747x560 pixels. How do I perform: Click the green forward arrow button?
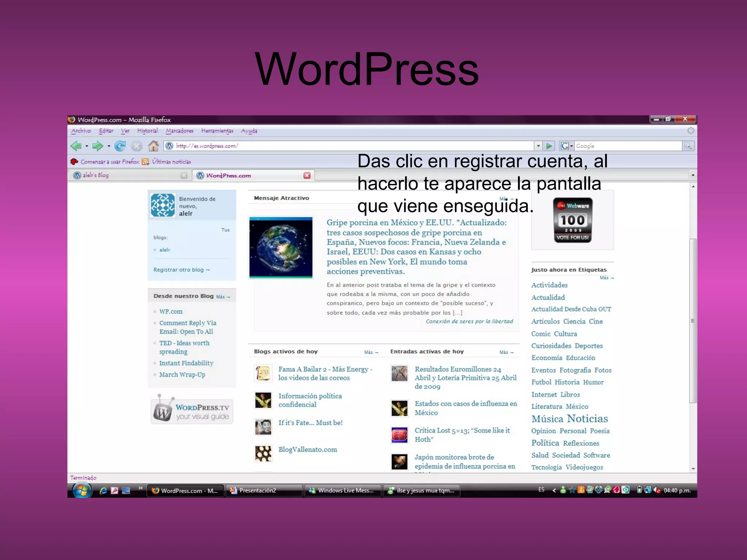click(x=97, y=146)
